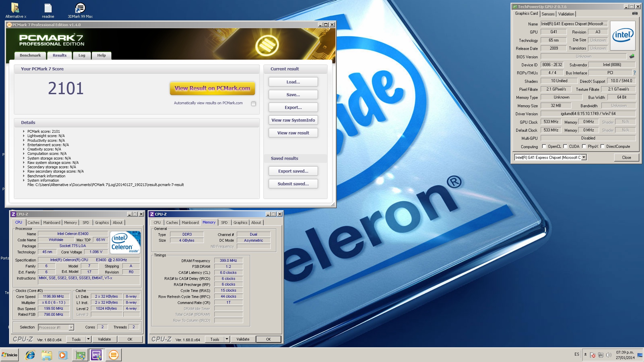This screenshot has width=644, height=362.
Task: Tick the DirectCompute checkbox in GPU-Z
Action: click(x=602, y=146)
